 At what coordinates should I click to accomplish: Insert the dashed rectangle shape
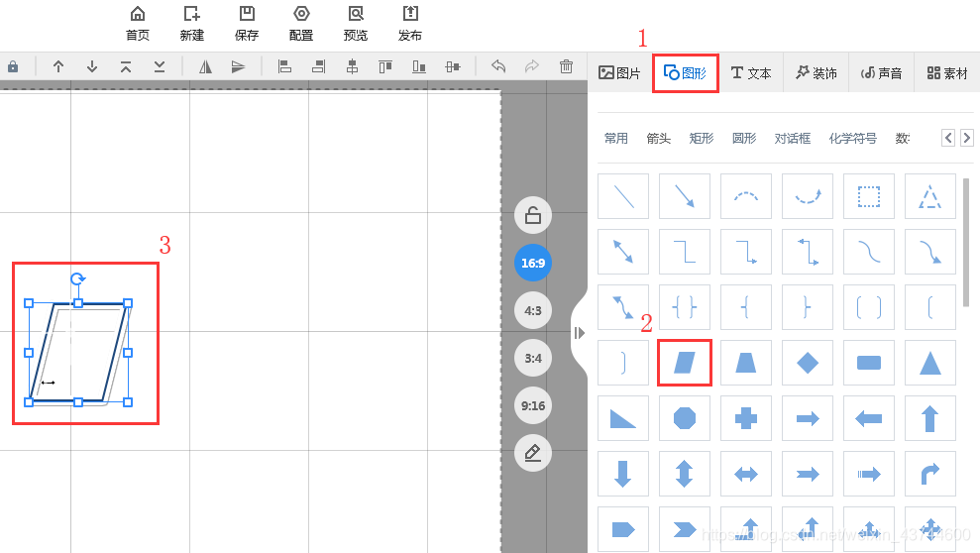[x=869, y=196]
